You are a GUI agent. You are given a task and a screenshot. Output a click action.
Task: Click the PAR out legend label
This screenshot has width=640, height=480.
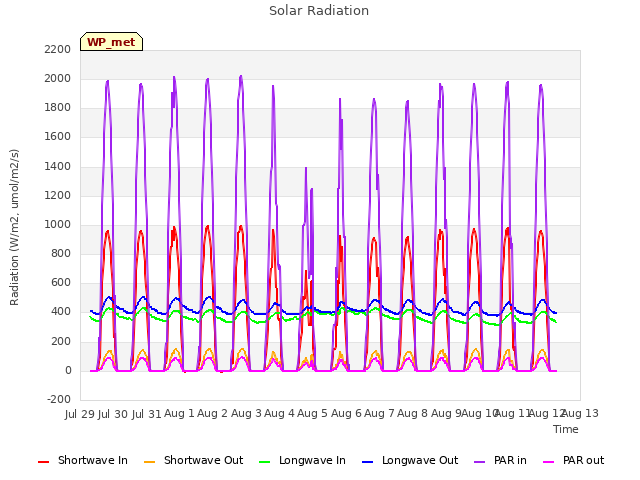coord(583,460)
